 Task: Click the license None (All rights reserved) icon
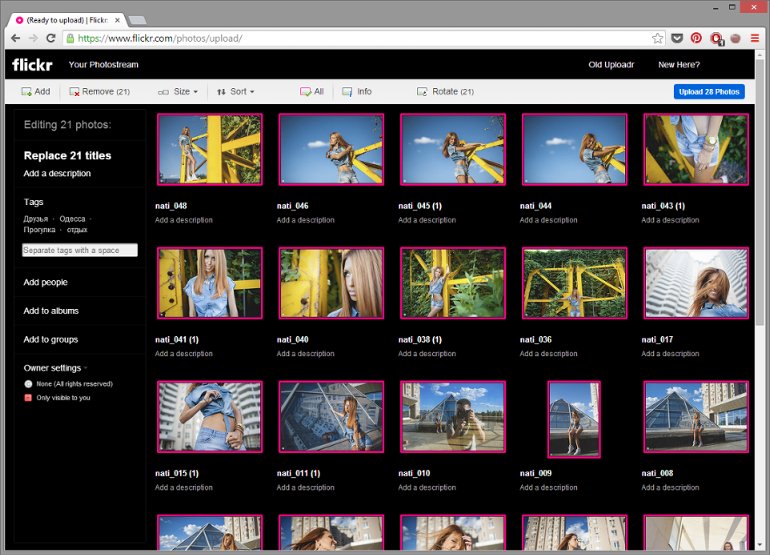[x=28, y=384]
